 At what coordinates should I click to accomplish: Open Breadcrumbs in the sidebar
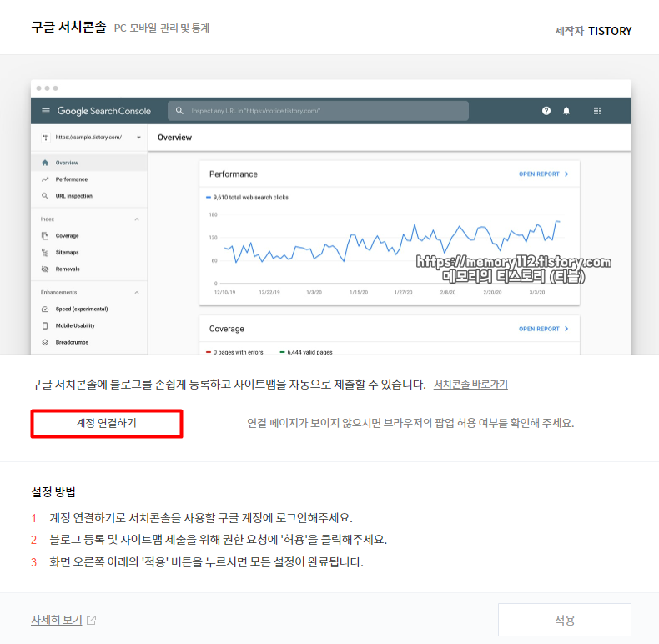click(x=88, y=342)
